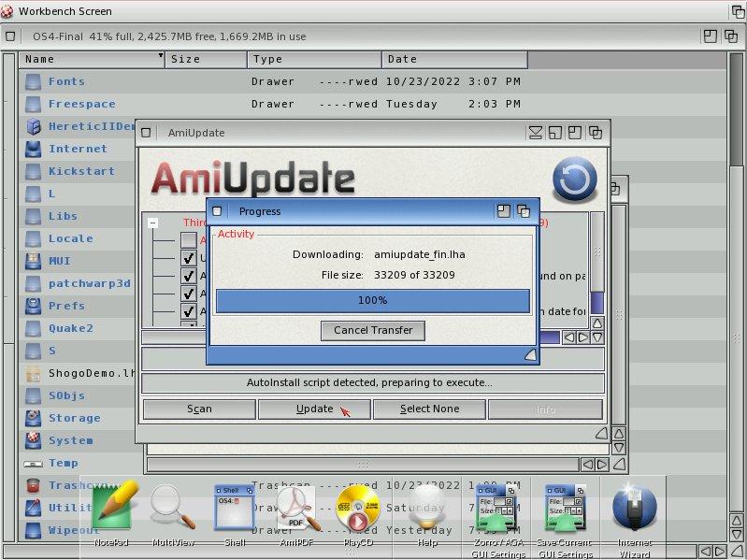Start PlayCD from the dock

pyautogui.click(x=358, y=508)
